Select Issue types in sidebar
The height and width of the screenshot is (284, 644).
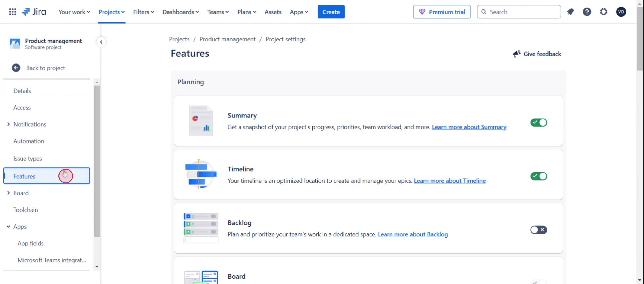[x=27, y=158]
